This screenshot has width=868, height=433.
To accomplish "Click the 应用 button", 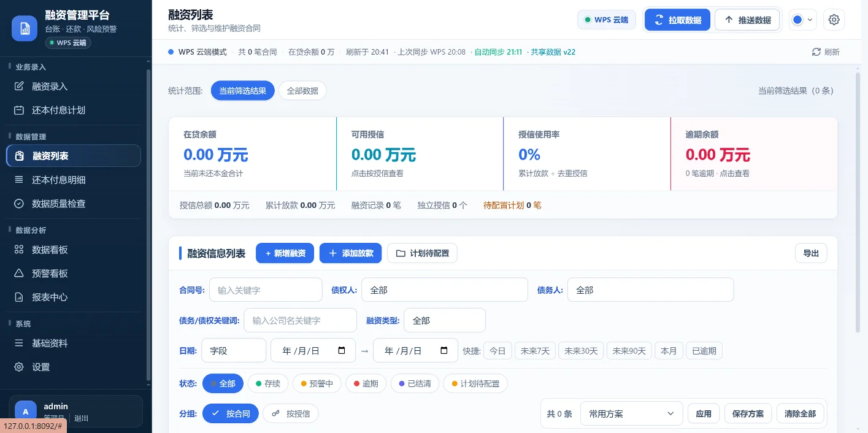I will [704, 413].
